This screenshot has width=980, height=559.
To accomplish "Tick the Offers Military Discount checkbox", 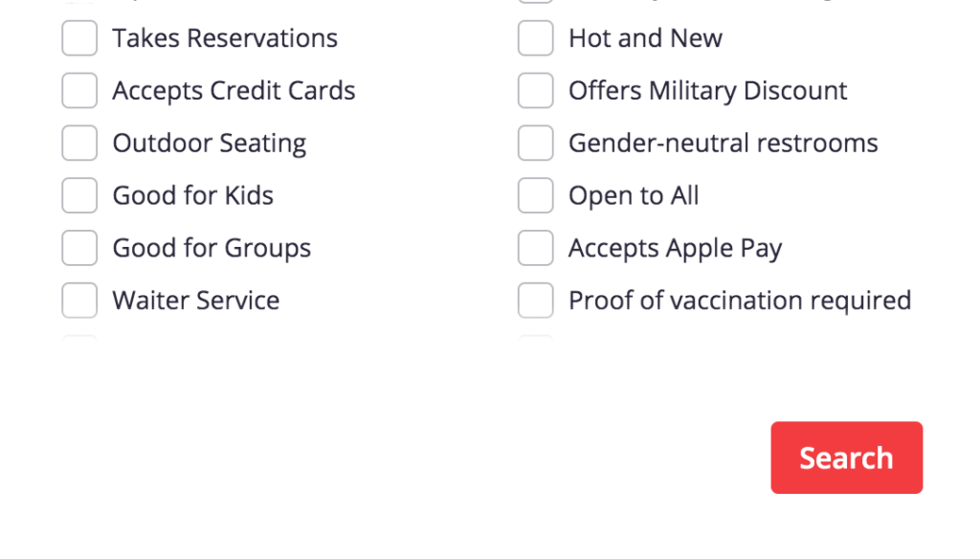I will tap(536, 91).
